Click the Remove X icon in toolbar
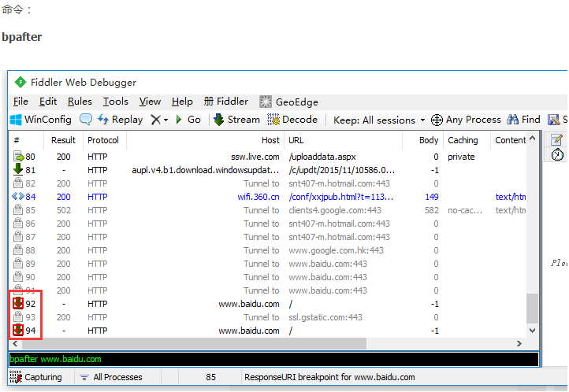The width and height of the screenshot is (569, 392). click(156, 120)
